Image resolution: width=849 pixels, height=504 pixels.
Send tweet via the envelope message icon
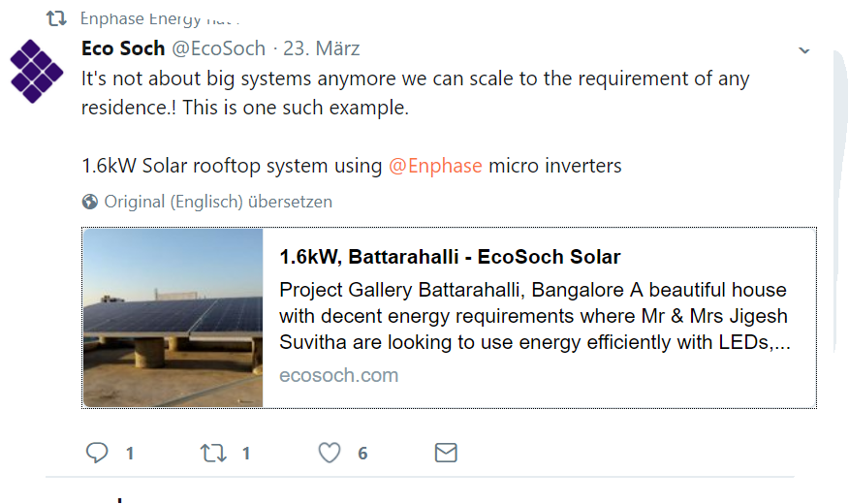446,453
